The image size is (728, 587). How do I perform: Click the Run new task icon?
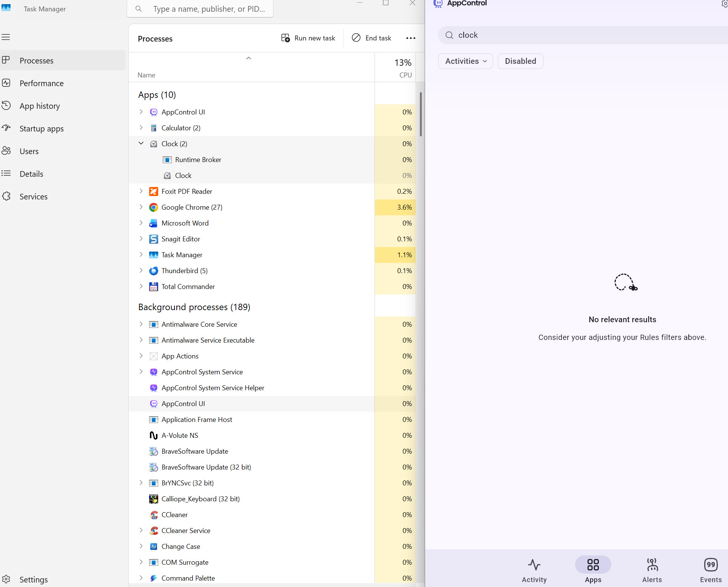(285, 38)
